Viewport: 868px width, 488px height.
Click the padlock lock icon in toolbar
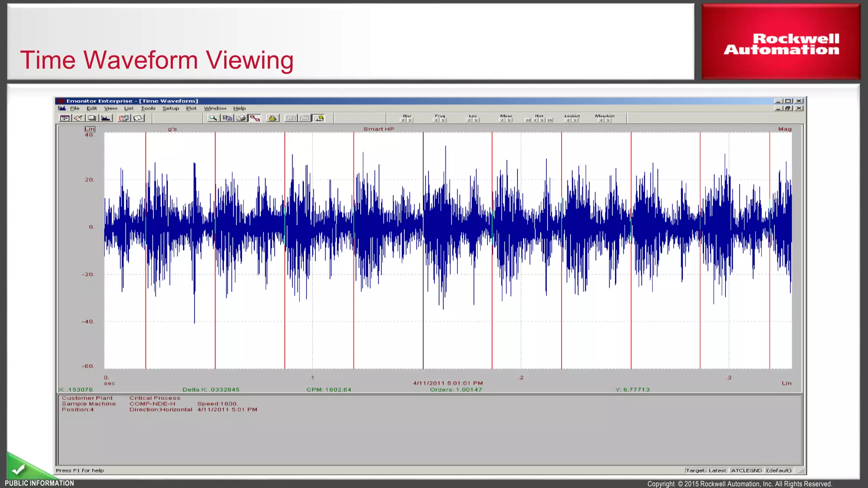pos(273,118)
